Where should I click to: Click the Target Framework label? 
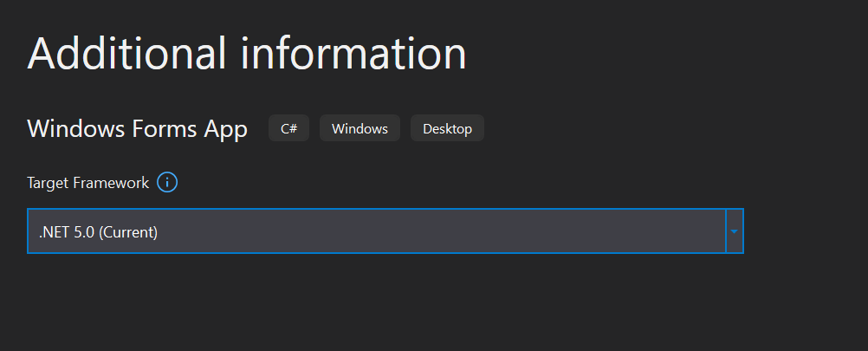pyautogui.click(x=88, y=183)
